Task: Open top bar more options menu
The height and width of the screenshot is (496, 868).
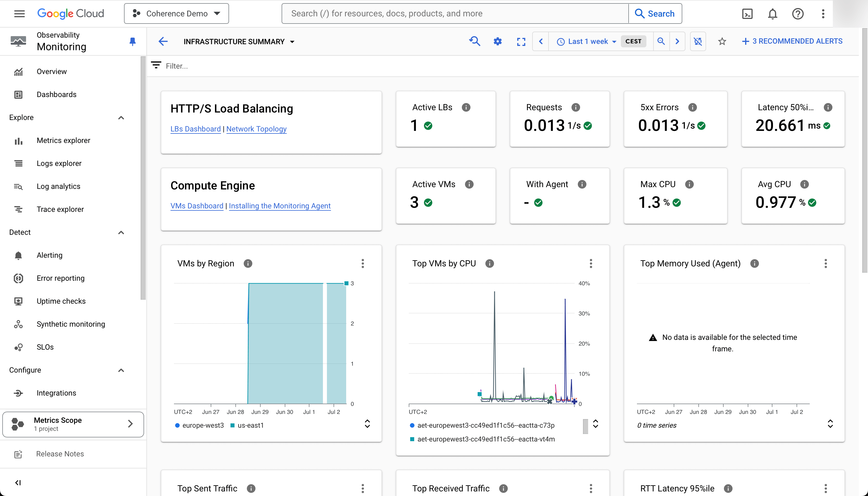Action: tap(823, 13)
